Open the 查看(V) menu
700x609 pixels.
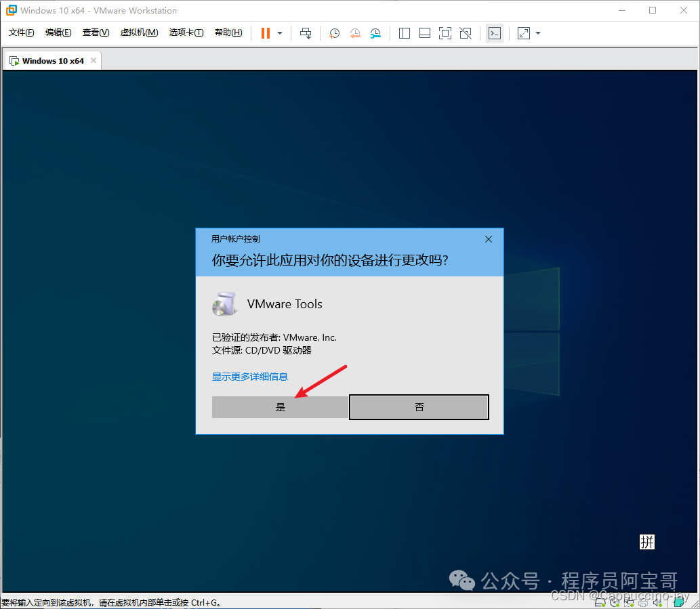pos(96,33)
